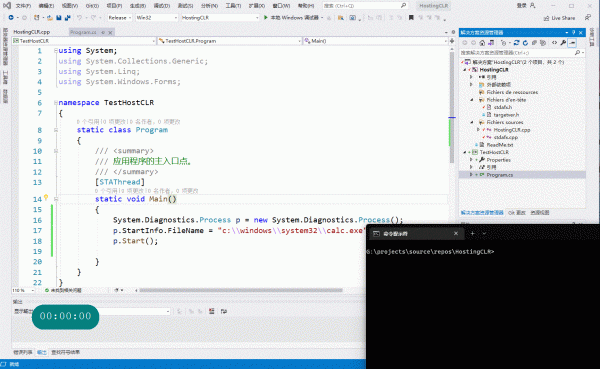Click the Collapse All icon in Solution Explorer toolbar
The image size is (600, 369).
pos(534,43)
